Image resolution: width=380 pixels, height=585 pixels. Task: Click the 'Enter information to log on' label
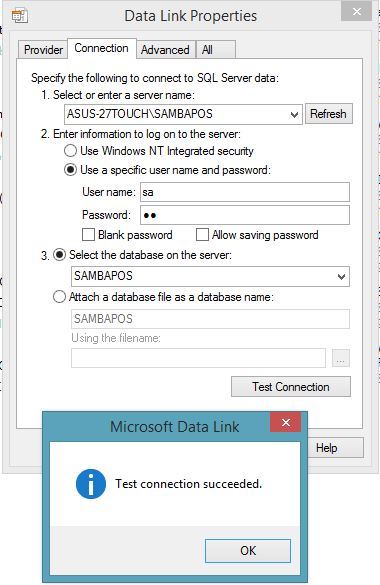tap(147, 134)
